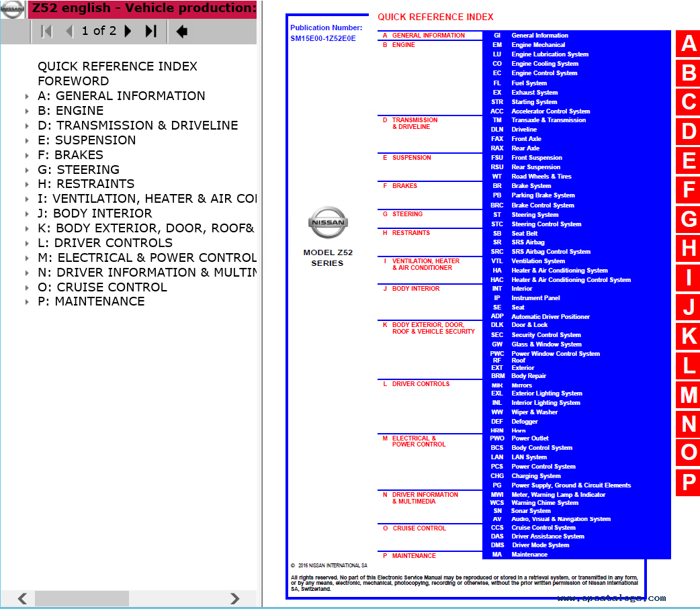
Task: Select P: MAINTENANCE tree item
Action: pyautogui.click(x=91, y=301)
